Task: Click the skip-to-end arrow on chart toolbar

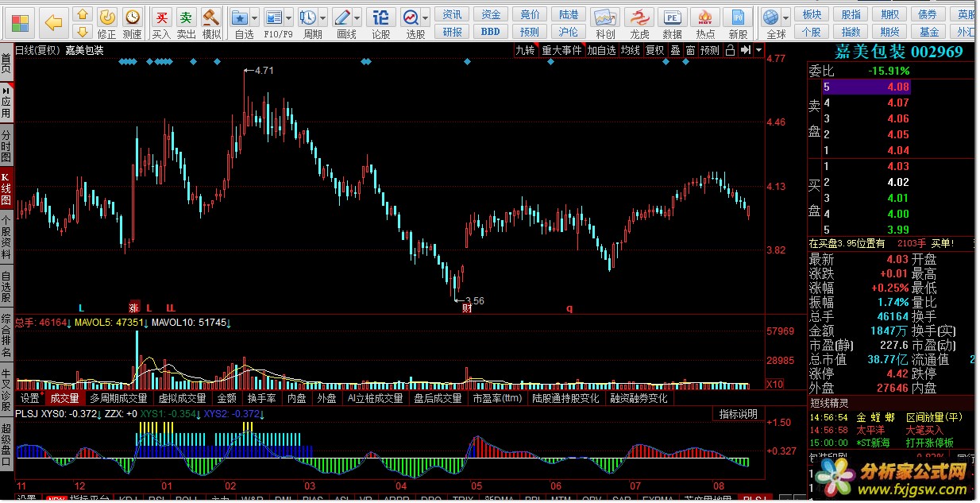Action: (x=745, y=49)
